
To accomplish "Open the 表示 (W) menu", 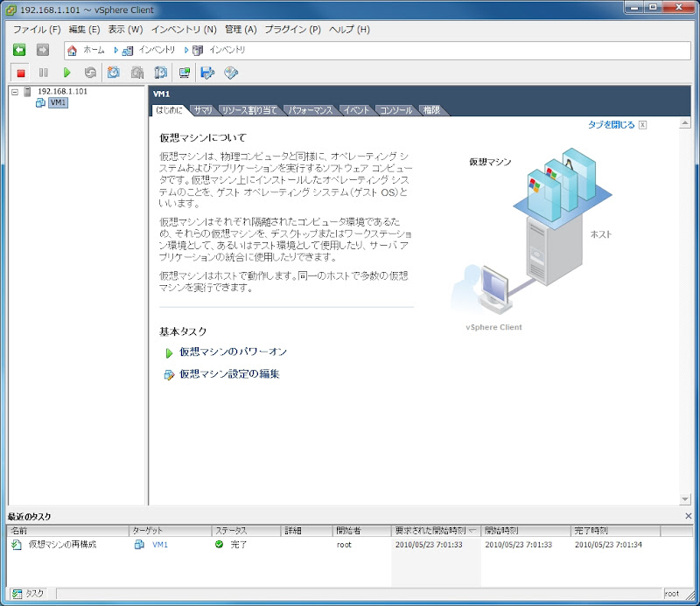I will coord(125,30).
